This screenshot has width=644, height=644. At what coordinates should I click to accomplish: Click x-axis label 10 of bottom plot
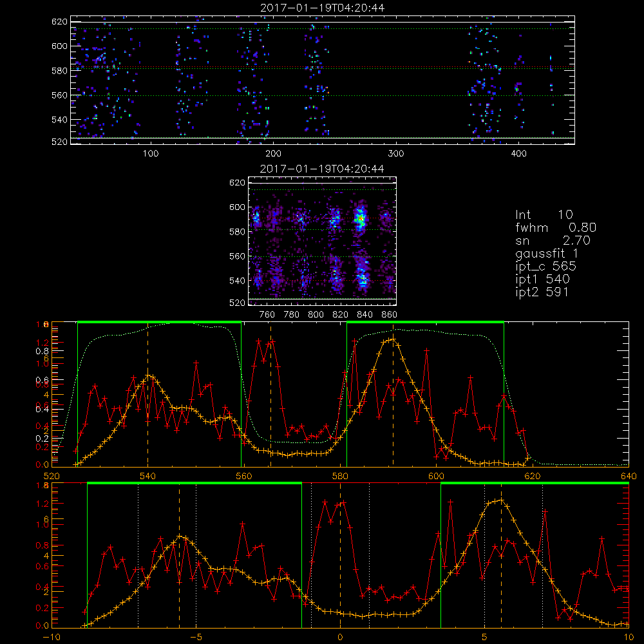629,638
